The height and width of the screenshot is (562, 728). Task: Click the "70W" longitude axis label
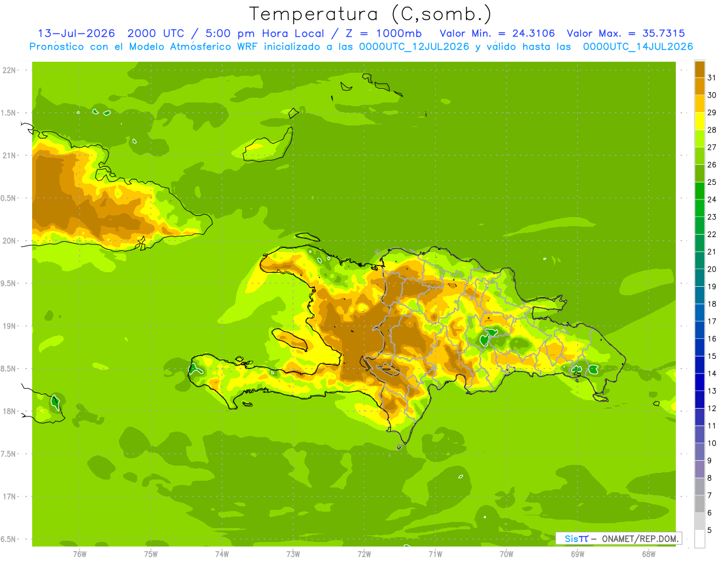coord(506,554)
